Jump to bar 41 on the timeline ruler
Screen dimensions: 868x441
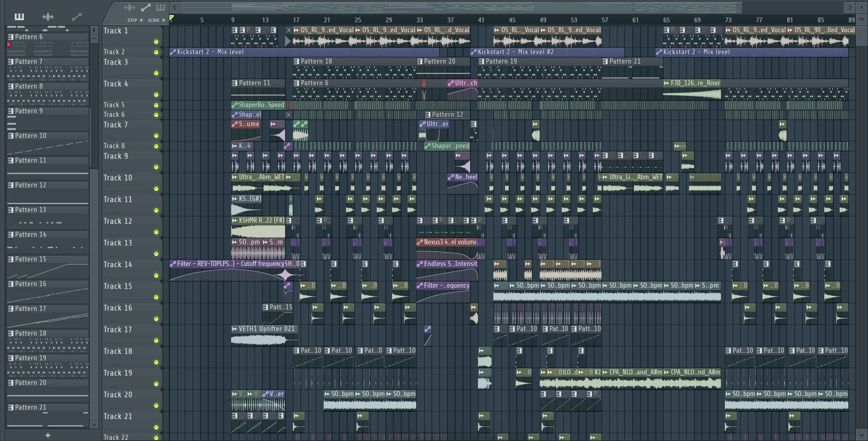pyautogui.click(x=482, y=20)
